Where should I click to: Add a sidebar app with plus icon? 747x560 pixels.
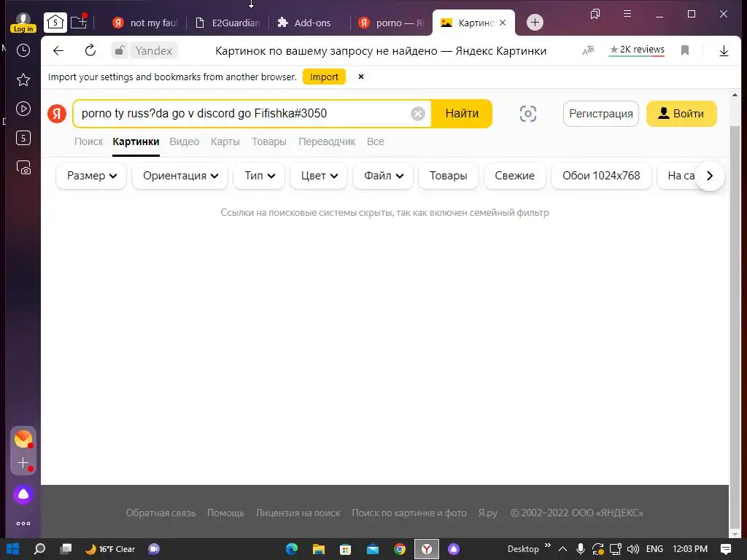pyautogui.click(x=23, y=463)
